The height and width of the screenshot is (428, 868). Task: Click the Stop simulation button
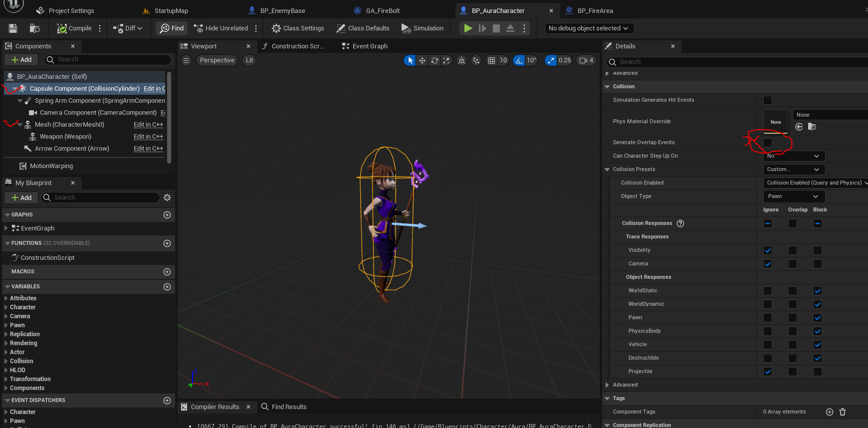pos(496,28)
